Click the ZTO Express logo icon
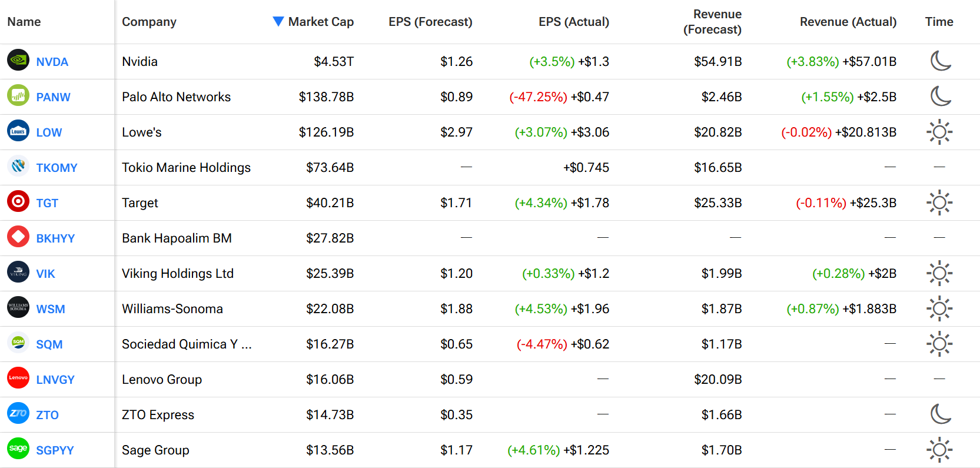 pos(18,413)
